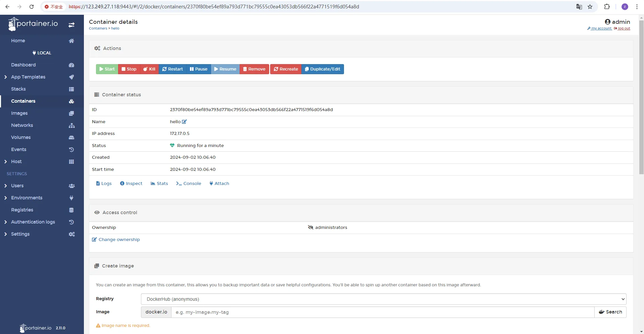Open container Stats
Screen dimensions: 644x334
(159, 184)
